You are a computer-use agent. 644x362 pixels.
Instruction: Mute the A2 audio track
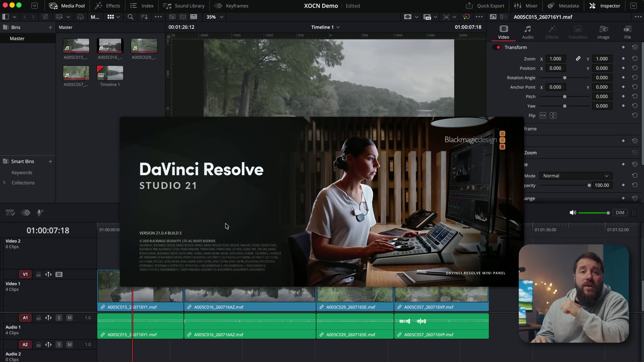point(69,345)
